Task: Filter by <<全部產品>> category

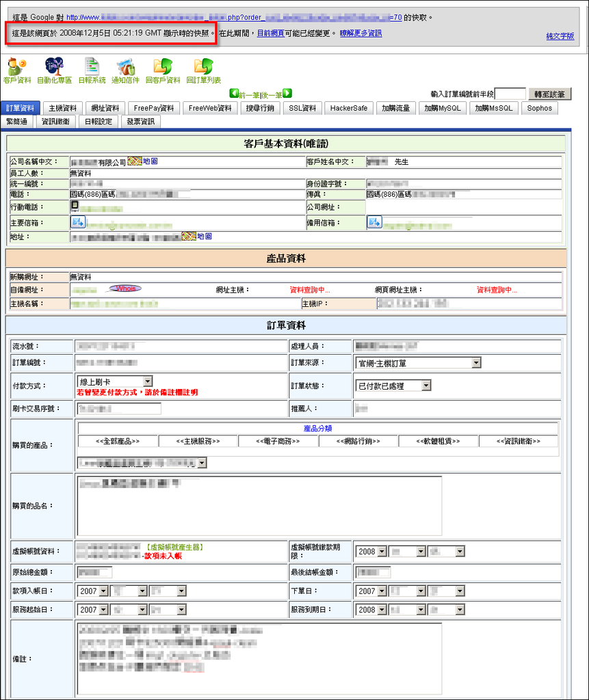Action: point(118,441)
